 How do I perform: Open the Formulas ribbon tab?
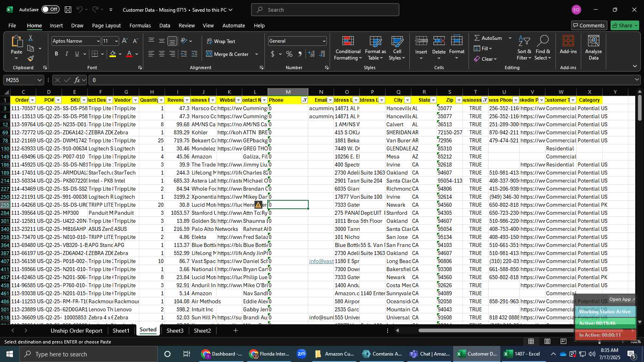[x=140, y=25]
